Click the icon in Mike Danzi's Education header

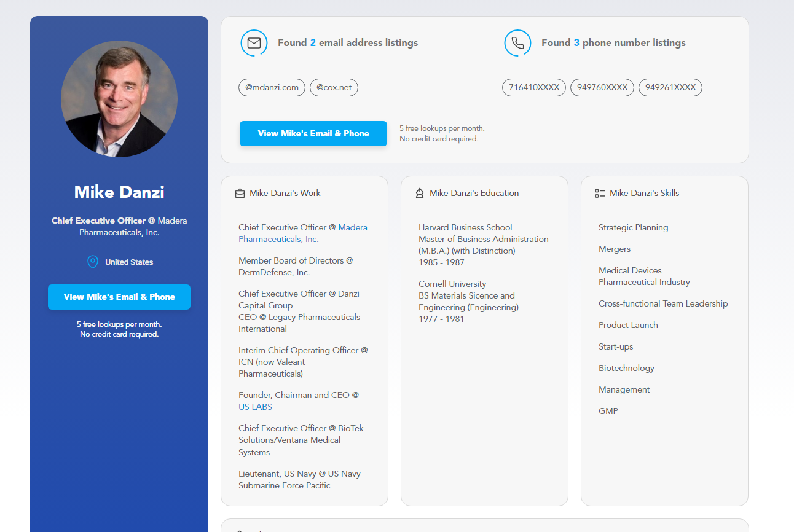click(420, 193)
